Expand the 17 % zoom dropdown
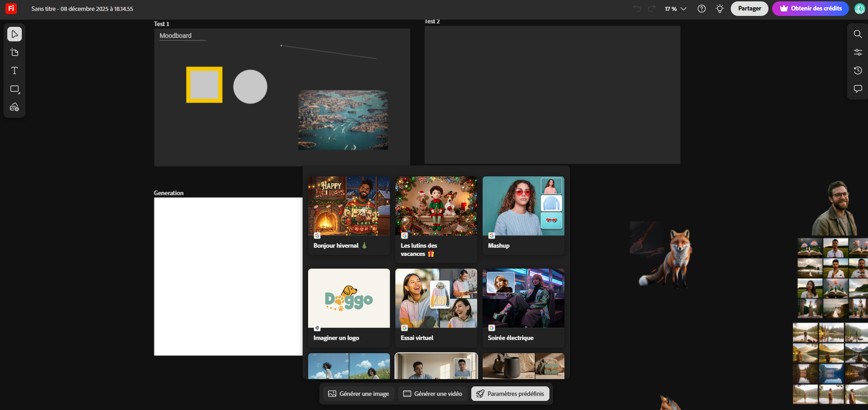The width and height of the screenshot is (868, 410). click(x=675, y=9)
